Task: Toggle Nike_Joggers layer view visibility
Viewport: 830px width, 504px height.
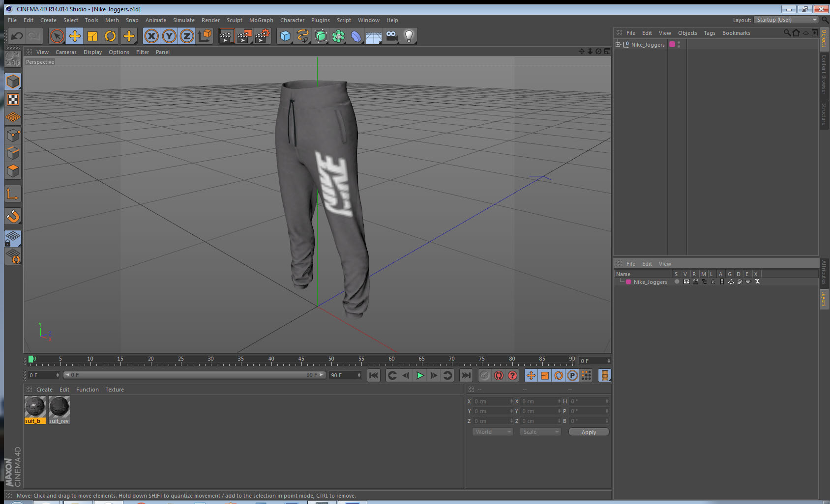Action: click(686, 282)
